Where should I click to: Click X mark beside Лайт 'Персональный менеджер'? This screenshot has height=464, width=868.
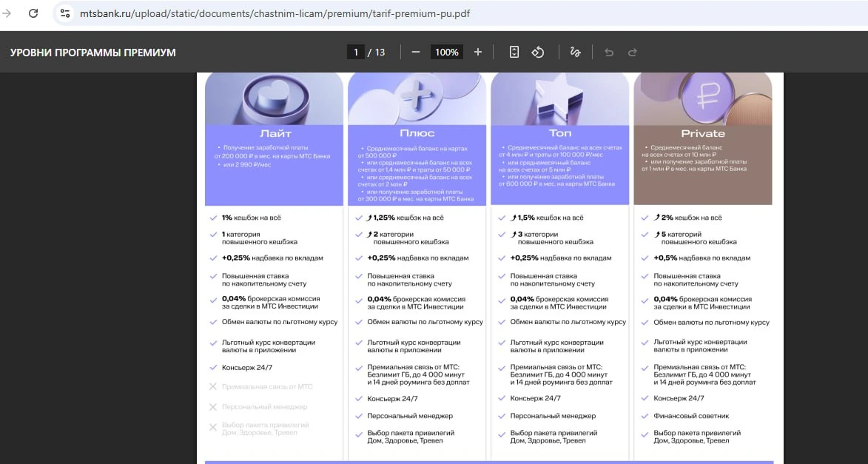pos(212,407)
